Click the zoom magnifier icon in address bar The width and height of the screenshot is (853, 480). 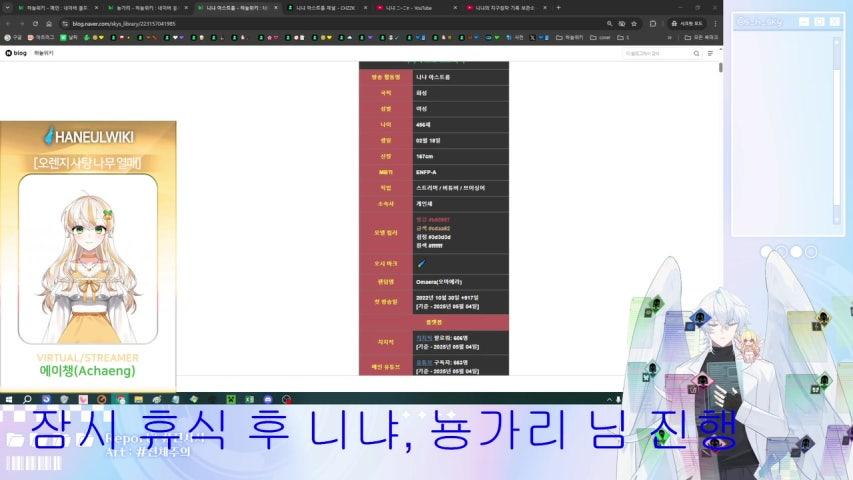(x=609, y=24)
